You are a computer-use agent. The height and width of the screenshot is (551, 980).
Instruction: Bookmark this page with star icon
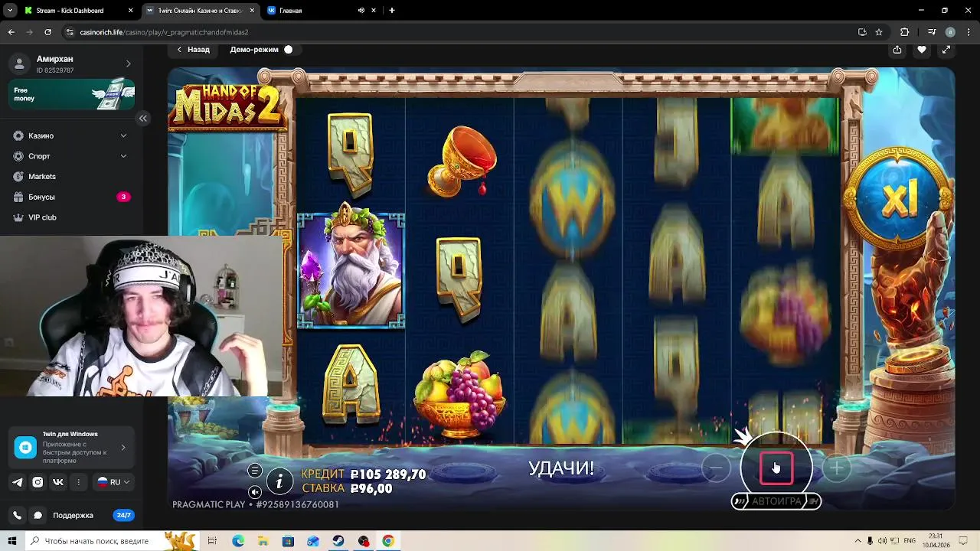pyautogui.click(x=879, y=32)
